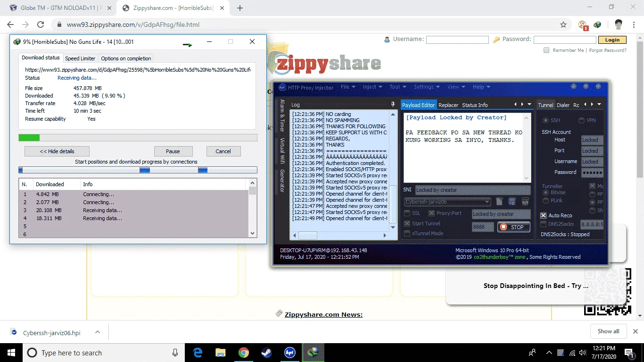
Task: Click the Show all downloads button
Action: [x=608, y=331]
